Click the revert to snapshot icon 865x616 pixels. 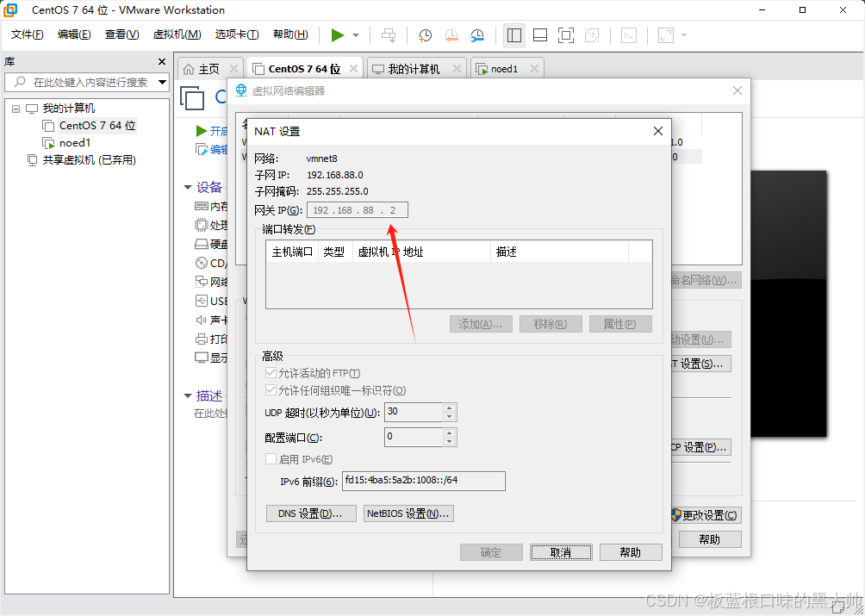[451, 35]
